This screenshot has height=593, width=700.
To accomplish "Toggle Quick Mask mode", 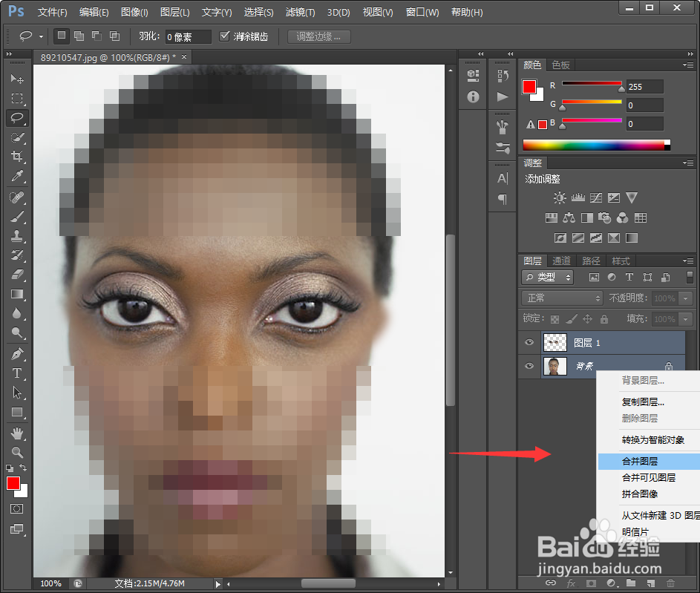I will [x=17, y=509].
